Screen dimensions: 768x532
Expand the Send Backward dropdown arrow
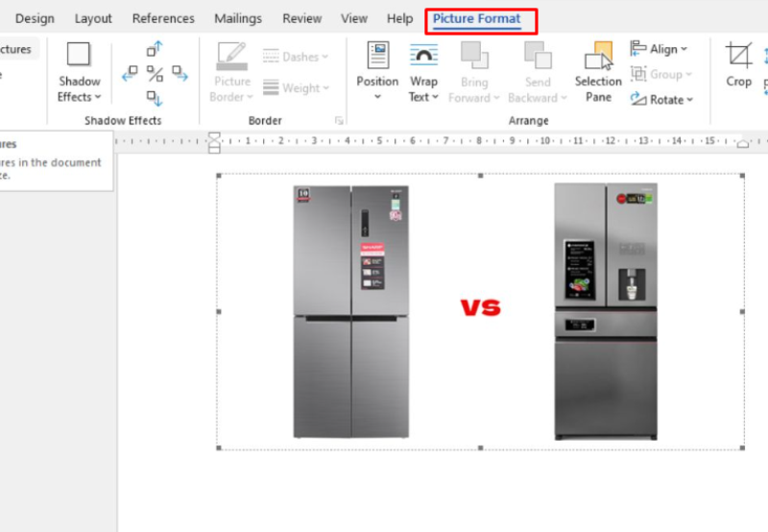pos(564,98)
